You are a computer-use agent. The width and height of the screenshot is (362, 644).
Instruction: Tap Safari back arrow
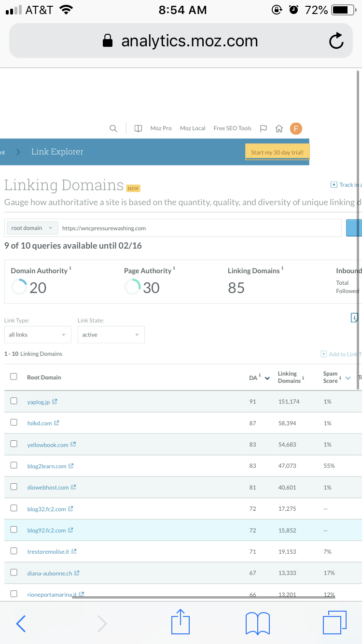click(x=21, y=624)
